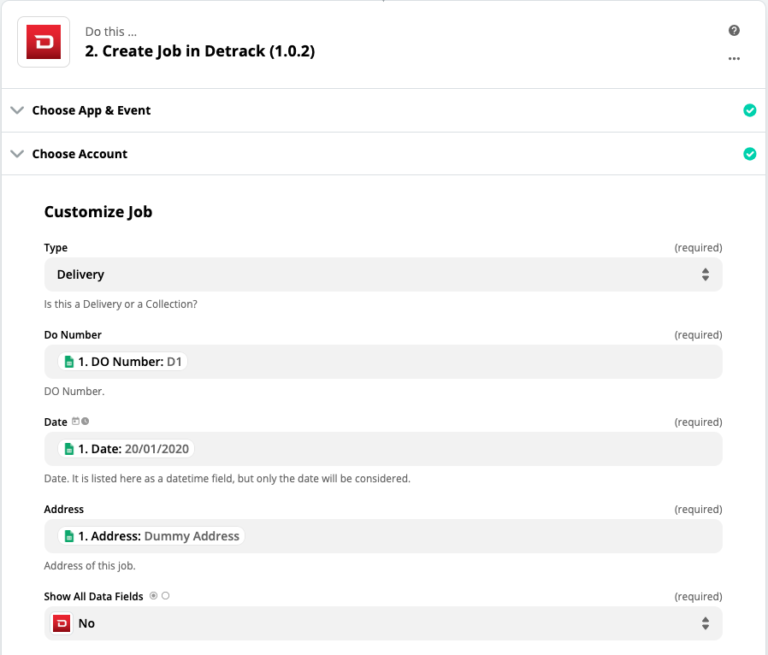Open Show All Data Fields dropdown showing No
768x655 pixels.
(x=383, y=623)
